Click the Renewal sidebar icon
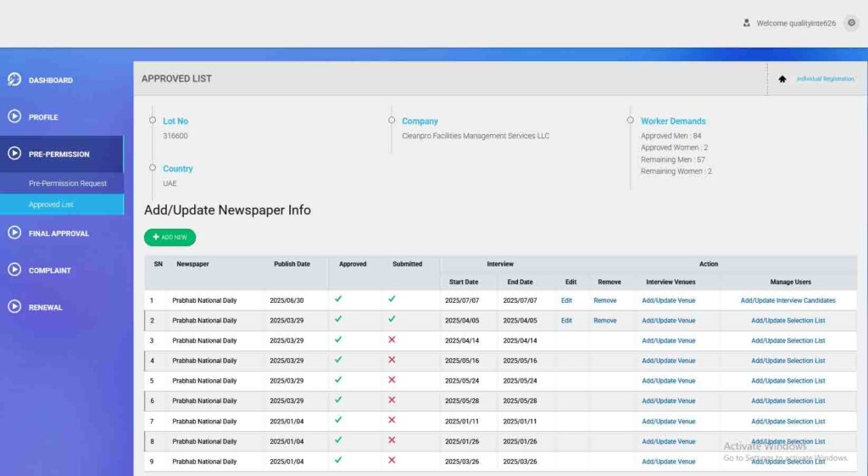 14,307
